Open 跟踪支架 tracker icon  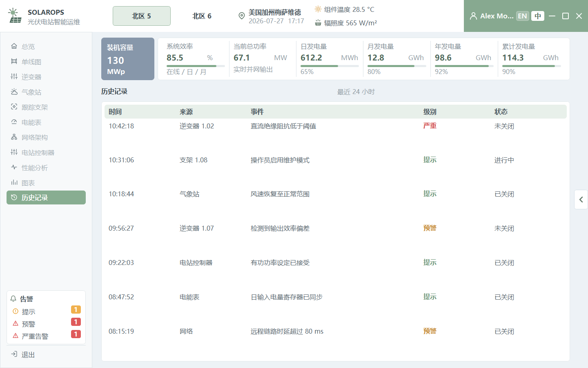tap(14, 107)
